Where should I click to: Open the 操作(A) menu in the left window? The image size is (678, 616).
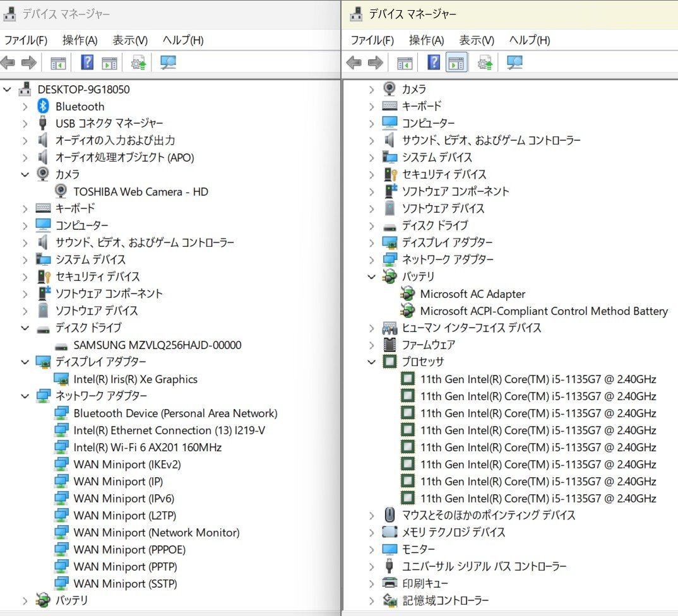[80, 40]
